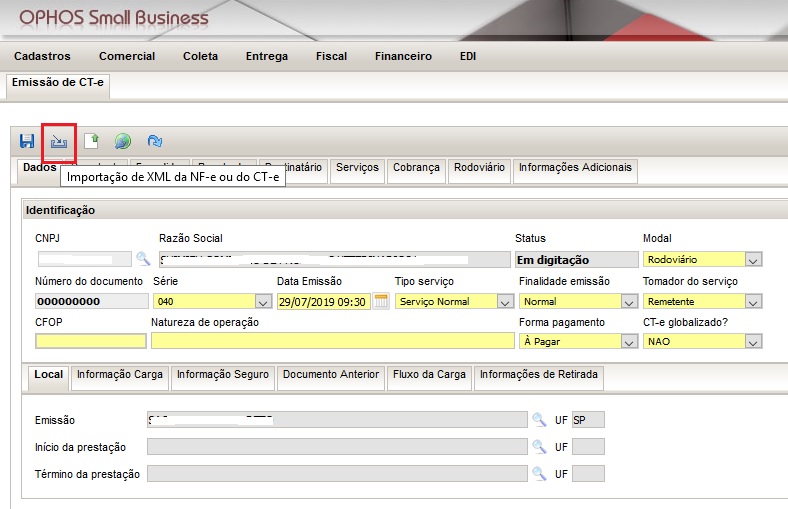788x509 pixels.
Task: Click the UF field for Início da prestação
Action: coord(588,446)
